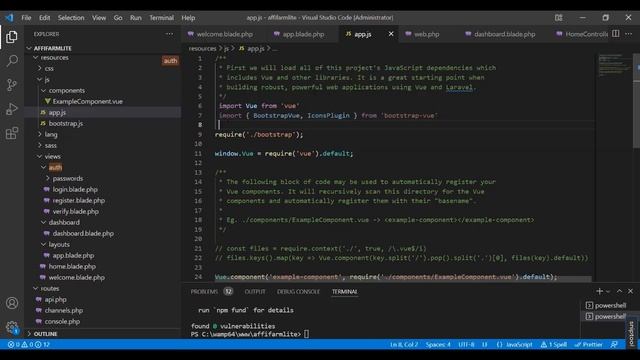Split the editor to the right
This screenshot has height=360, width=640.
[616, 34]
